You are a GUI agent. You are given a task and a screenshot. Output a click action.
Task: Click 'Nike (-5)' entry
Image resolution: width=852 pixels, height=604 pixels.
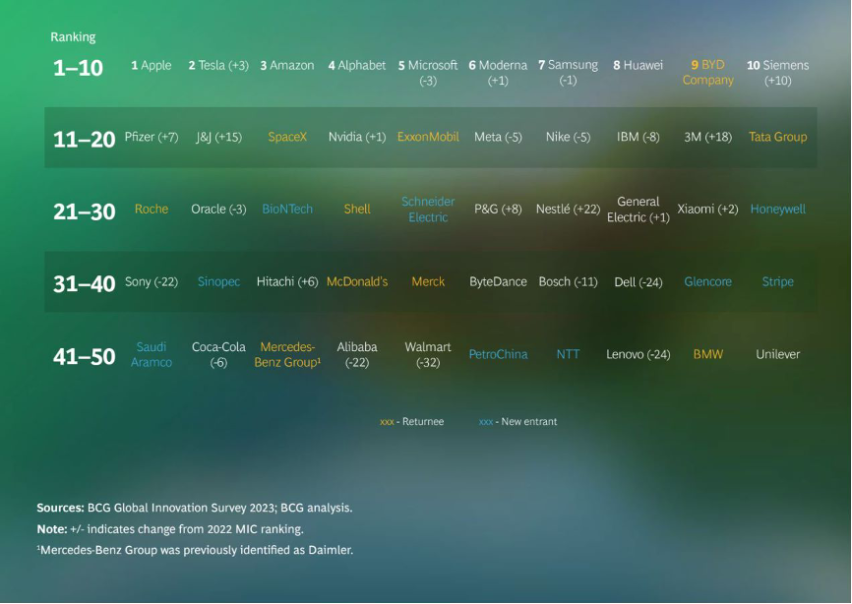[568, 137]
